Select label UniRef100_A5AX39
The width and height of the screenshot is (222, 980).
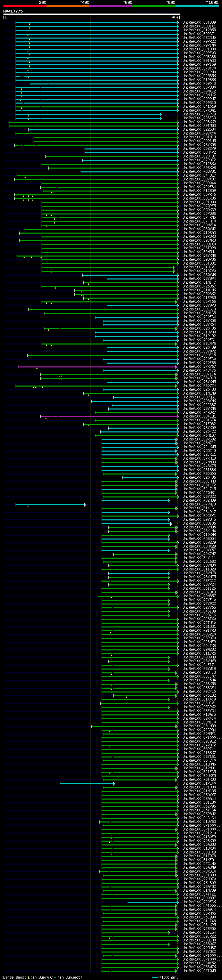click(199, 210)
